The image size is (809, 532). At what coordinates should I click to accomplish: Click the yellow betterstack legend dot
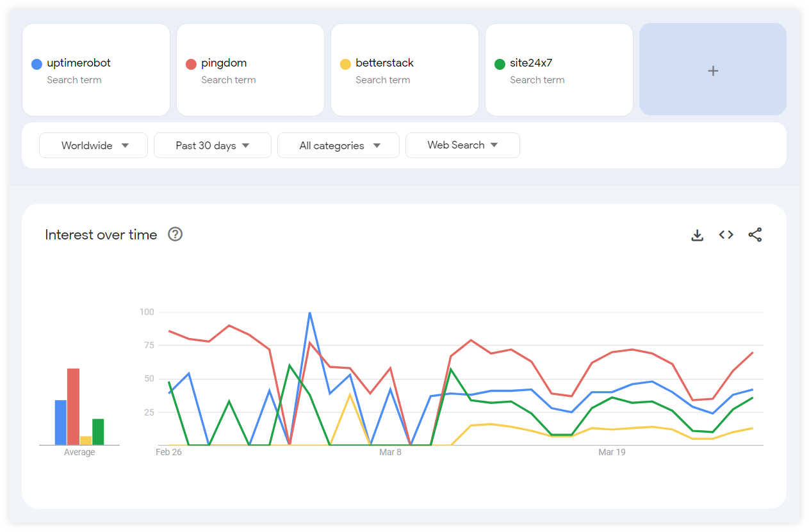coord(345,63)
